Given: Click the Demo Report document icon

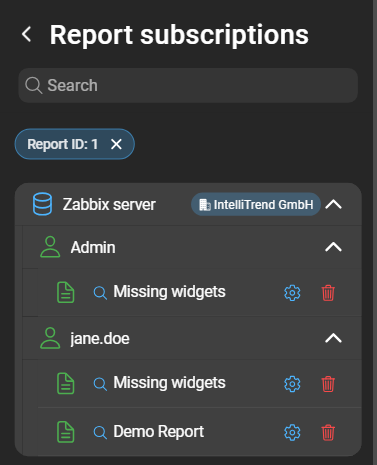Looking at the screenshot, I should [66, 432].
